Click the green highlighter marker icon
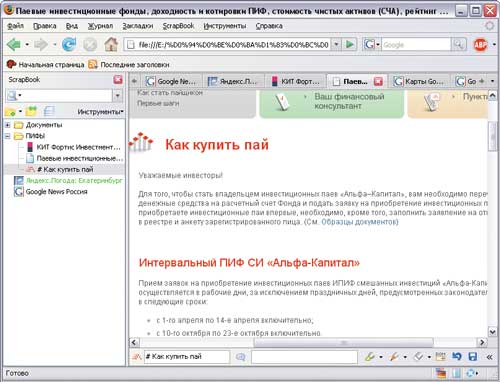 click(369, 357)
